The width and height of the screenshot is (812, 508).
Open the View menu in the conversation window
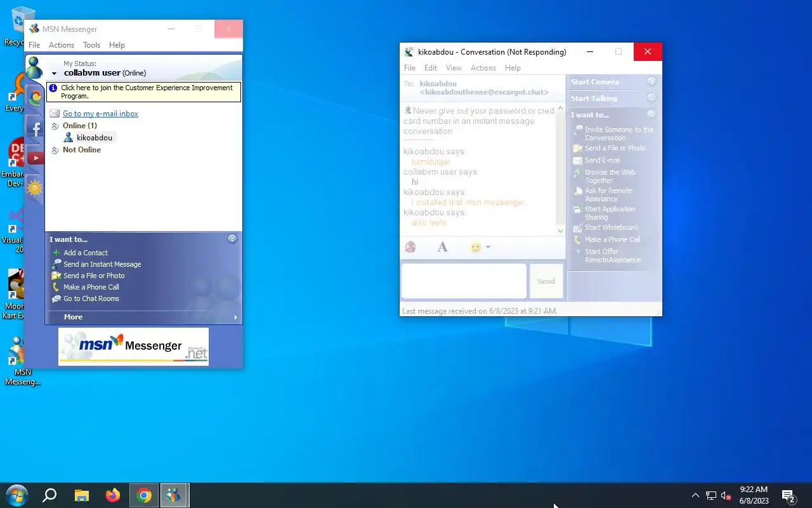click(x=454, y=68)
